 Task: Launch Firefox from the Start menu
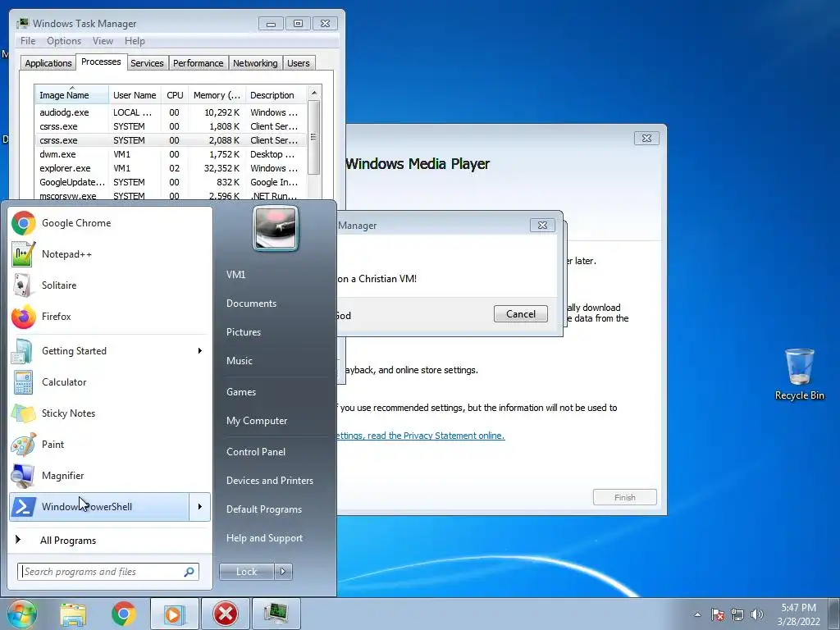pyautogui.click(x=111, y=316)
